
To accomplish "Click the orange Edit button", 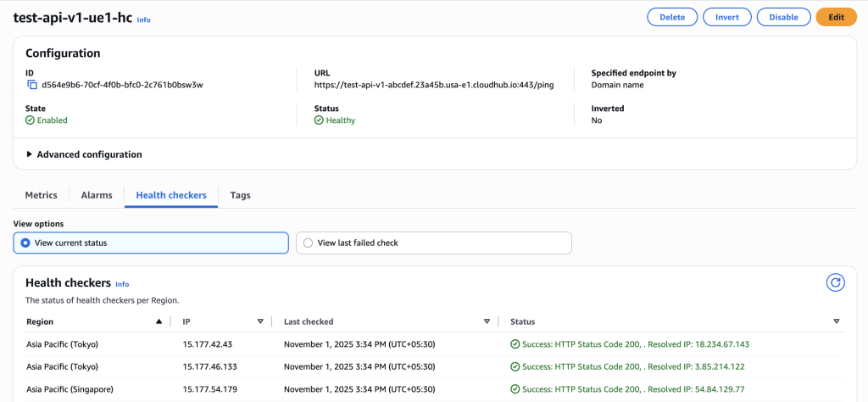I will tap(836, 17).
